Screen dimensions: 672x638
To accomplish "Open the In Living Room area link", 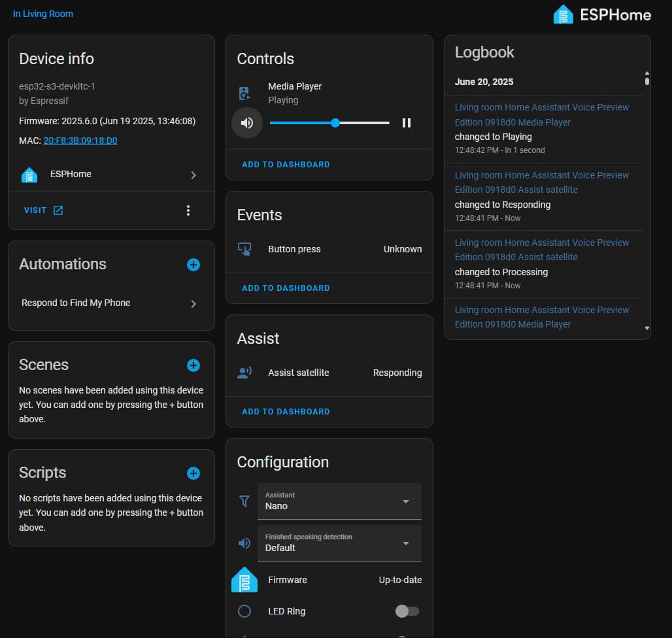I will point(43,14).
